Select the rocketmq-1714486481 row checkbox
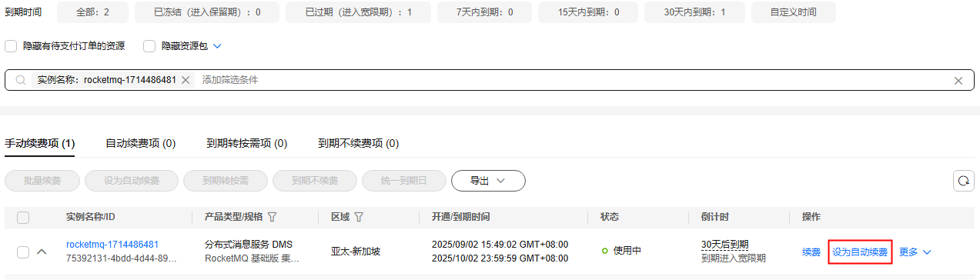This screenshot has height=280, width=980. pyautogui.click(x=23, y=252)
